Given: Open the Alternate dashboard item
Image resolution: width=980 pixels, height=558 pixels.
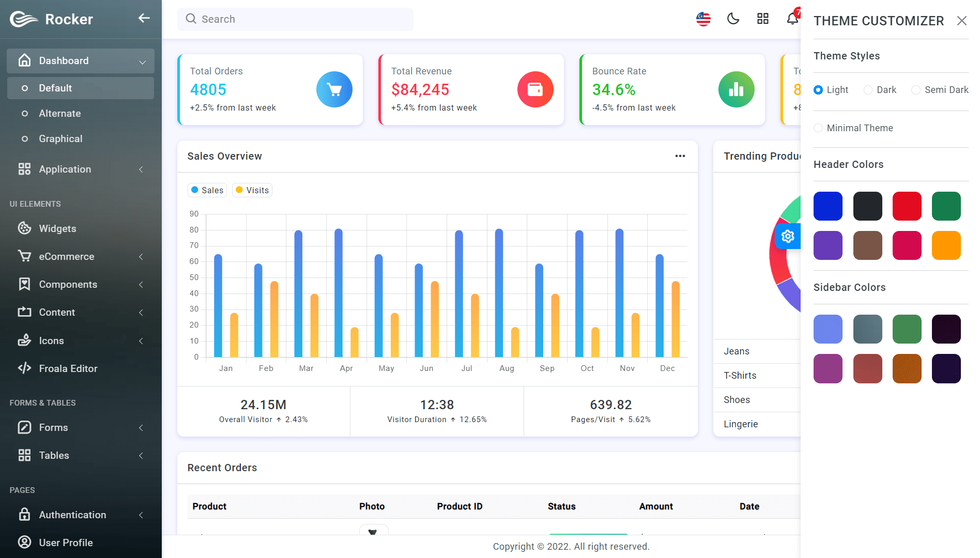Looking at the screenshot, I should click(60, 114).
